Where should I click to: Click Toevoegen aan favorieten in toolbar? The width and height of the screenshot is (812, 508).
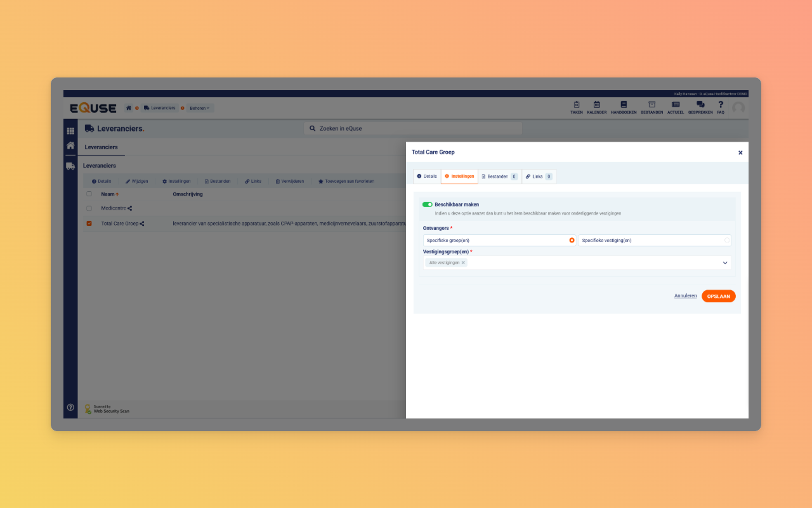[x=346, y=181]
